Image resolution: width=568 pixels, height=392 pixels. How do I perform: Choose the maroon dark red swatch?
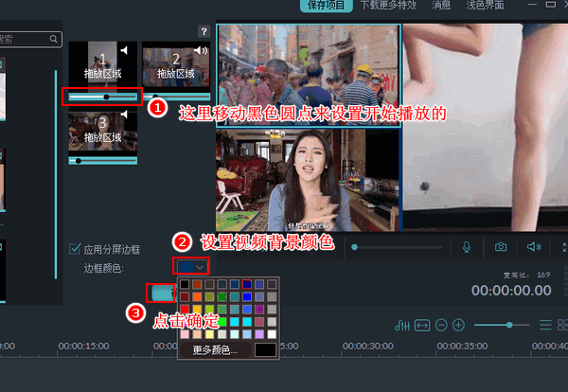[185, 297]
